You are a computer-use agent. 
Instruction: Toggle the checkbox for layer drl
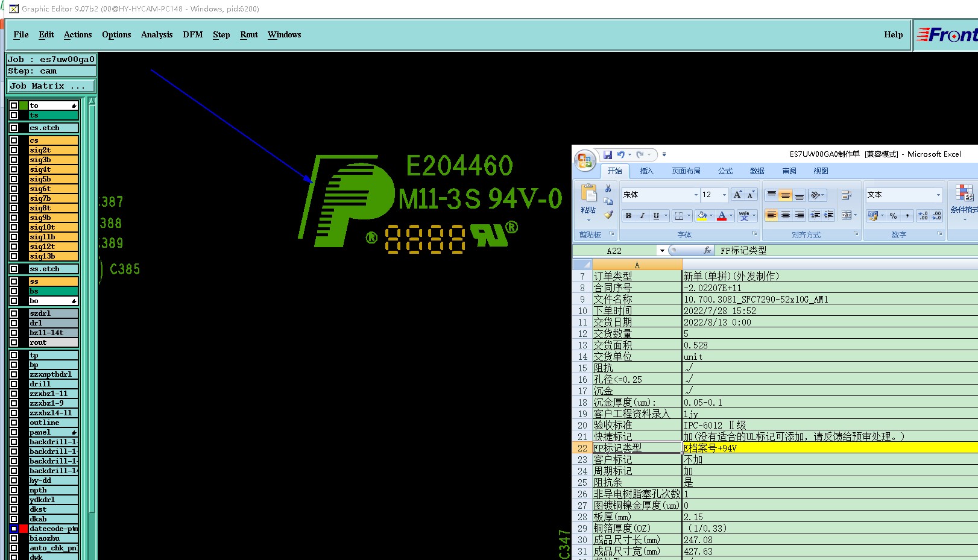coord(14,323)
